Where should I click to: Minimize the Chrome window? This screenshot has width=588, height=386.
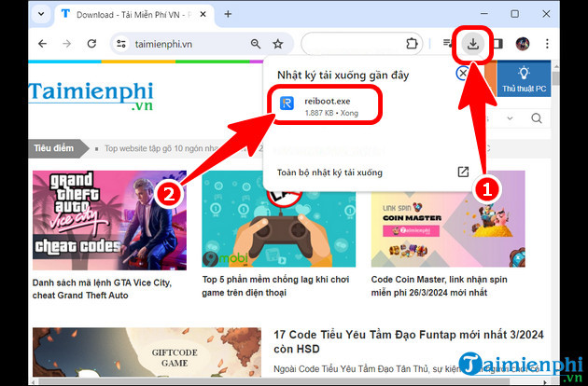(x=484, y=14)
